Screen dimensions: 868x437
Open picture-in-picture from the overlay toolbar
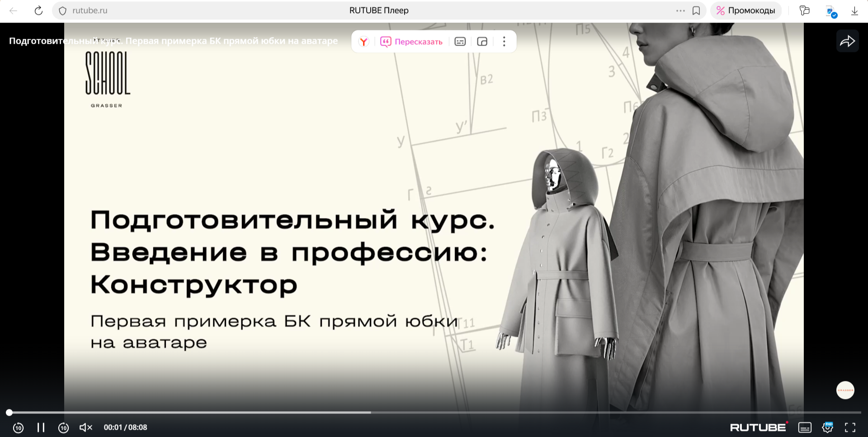pos(482,42)
